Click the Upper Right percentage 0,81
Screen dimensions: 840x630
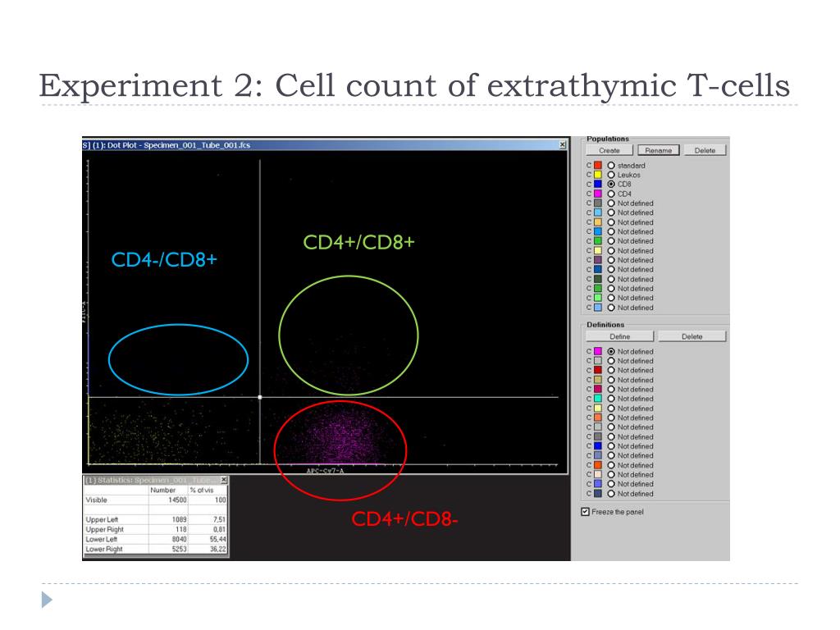click(219, 529)
